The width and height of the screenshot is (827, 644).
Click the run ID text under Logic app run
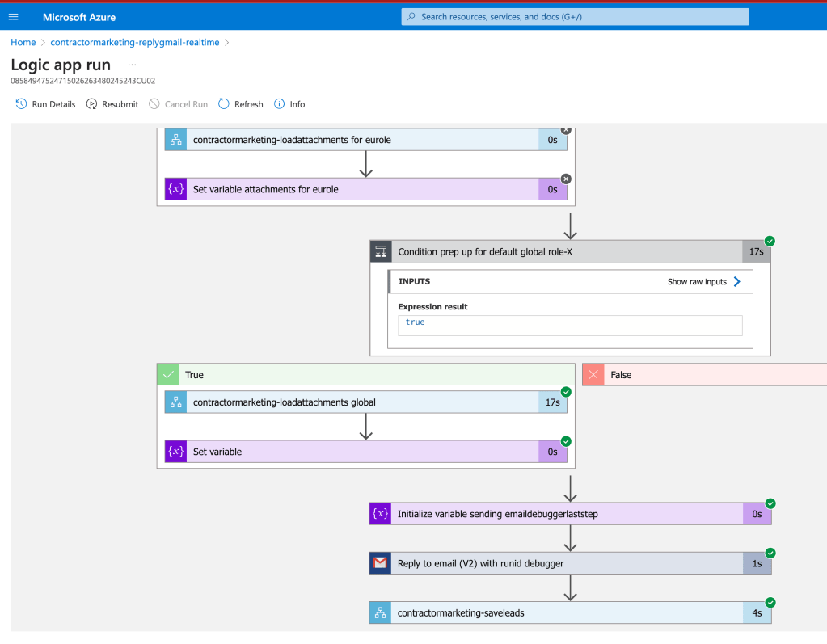click(82, 81)
